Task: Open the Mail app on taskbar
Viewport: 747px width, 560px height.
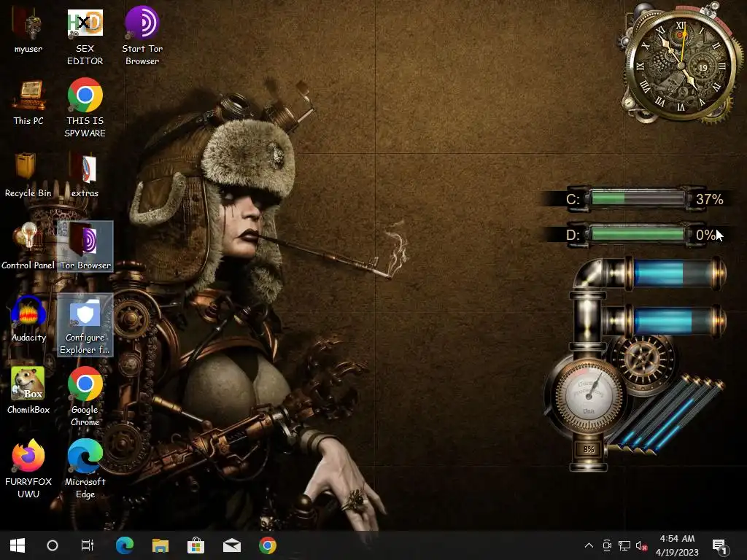Action: 231,545
